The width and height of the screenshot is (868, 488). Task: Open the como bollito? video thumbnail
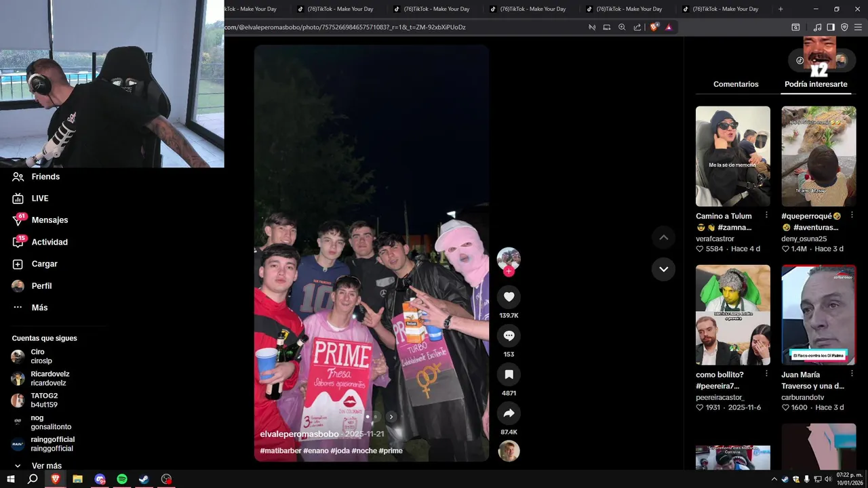(x=733, y=315)
